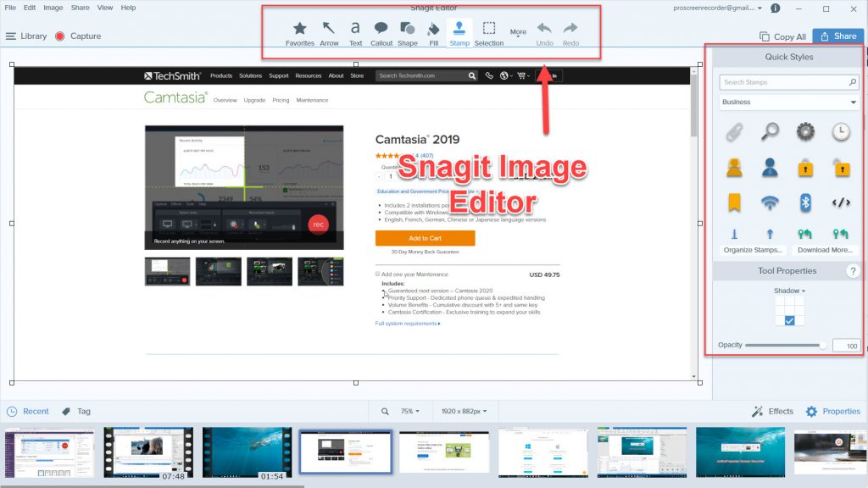Choose the orange person stamp

735,167
